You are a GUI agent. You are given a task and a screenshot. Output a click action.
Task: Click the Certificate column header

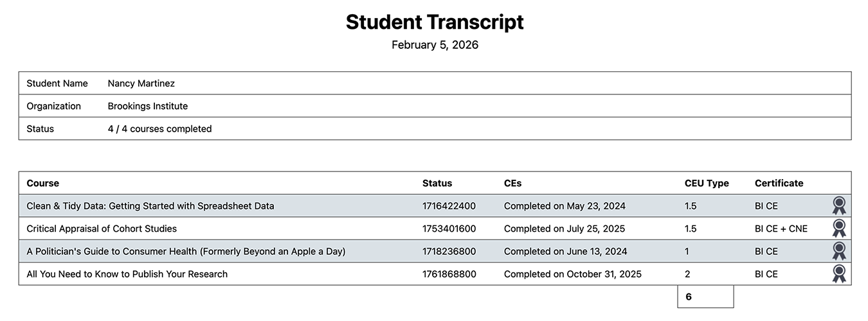pyautogui.click(x=779, y=183)
